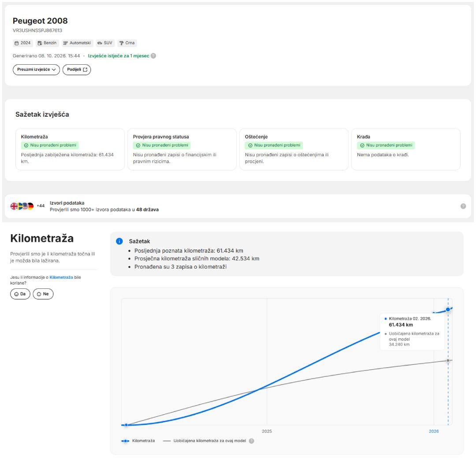Click the 61.434 km tooltip value
Viewport: 476px width, 461px height.
coord(401,325)
